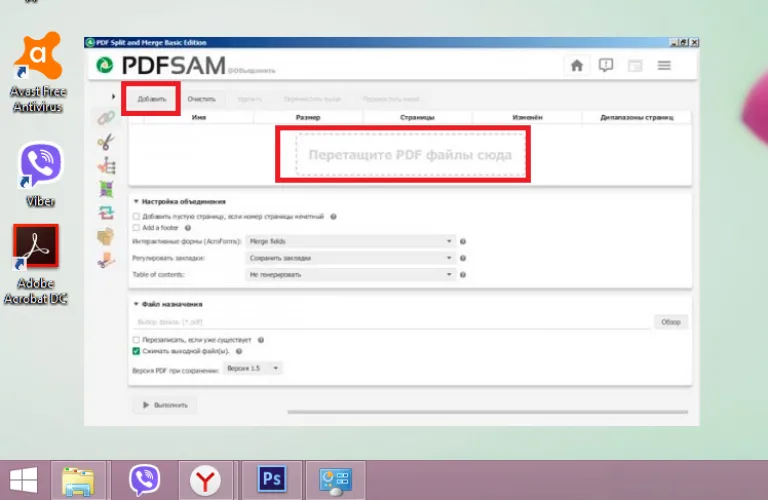Help icon for blank page option
The image size is (768, 500).
(x=333, y=216)
